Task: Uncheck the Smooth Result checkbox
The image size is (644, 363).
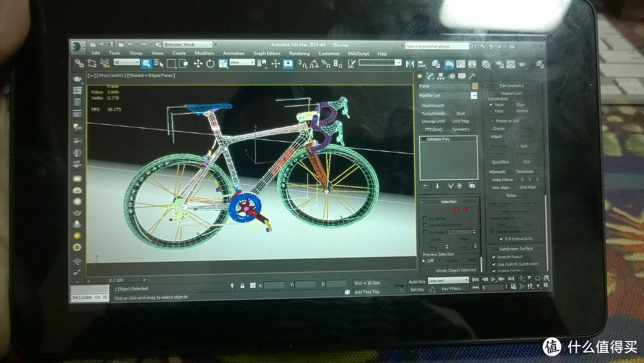Action: point(494,257)
